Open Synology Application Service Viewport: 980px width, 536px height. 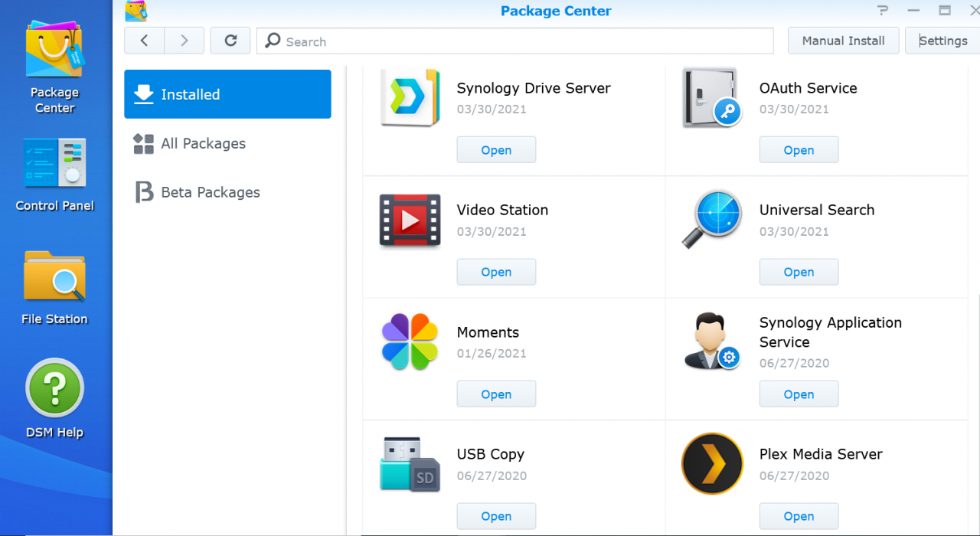pyautogui.click(x=799, y=394)
